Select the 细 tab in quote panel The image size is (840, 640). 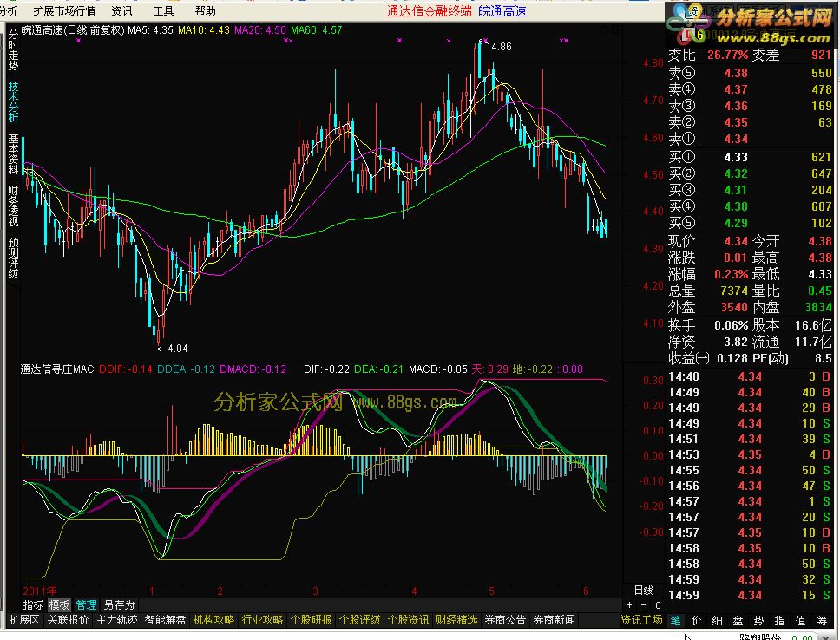click(718, 620)
